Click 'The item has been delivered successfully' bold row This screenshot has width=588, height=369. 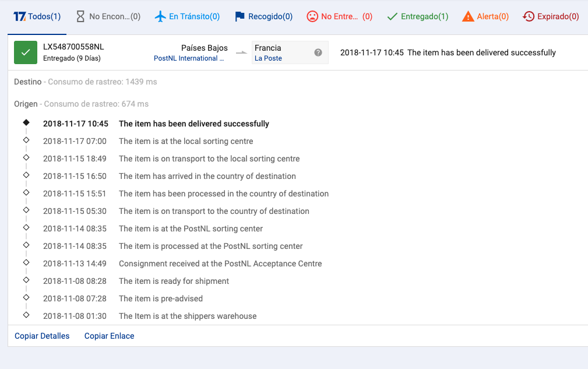pos(194,124)
